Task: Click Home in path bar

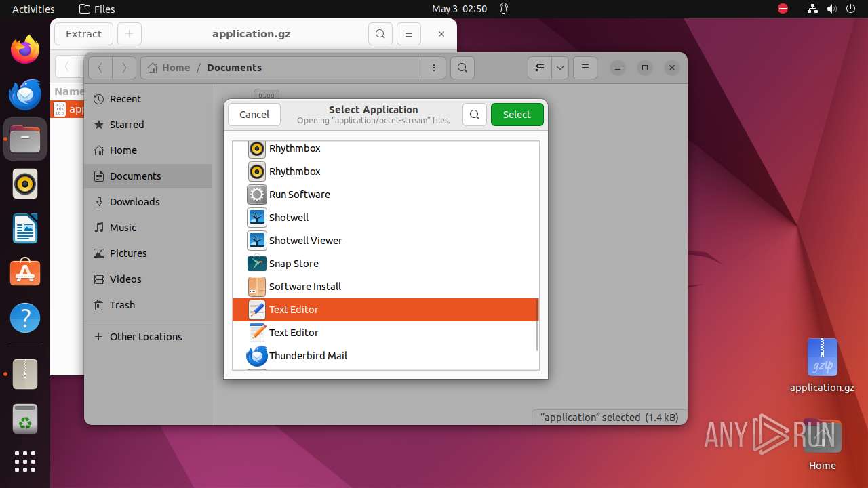Action: 169,68
